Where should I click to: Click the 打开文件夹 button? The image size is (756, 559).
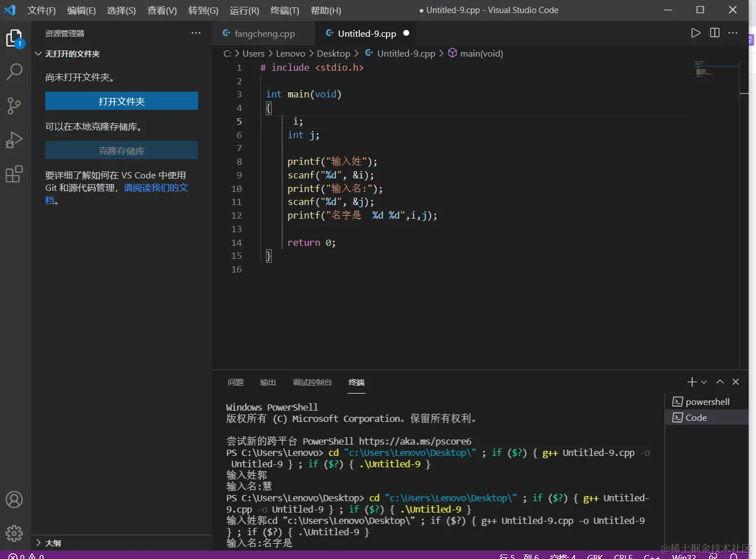[122, 101]
